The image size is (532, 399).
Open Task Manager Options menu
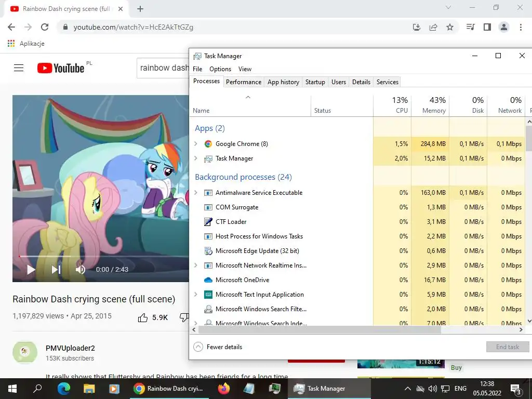tap(220, 69)
